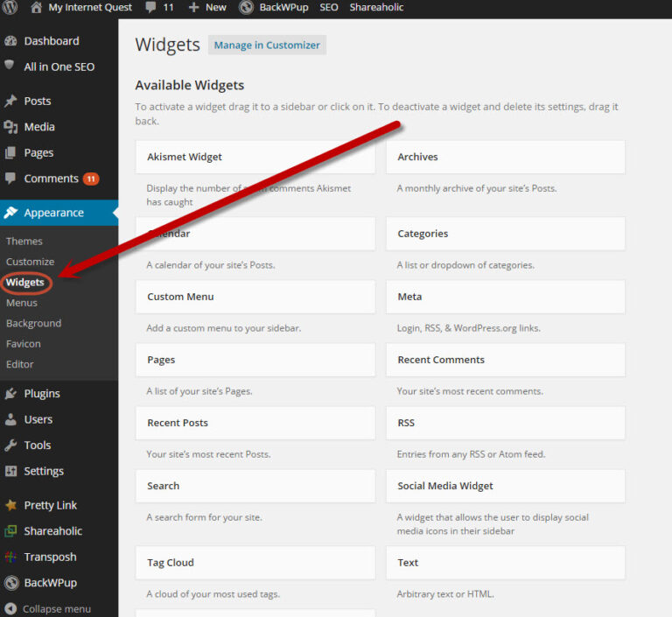Open Plugins in the sidebar
This screenshot has width=672, height=617.
pyautogui.click(x=42, y=394)
